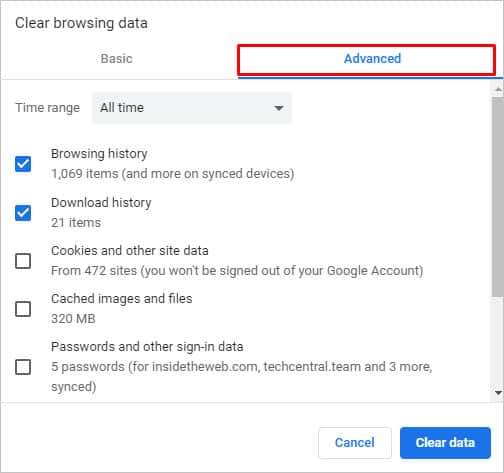The image size is (504, 473).
Task: Enable Cookies and other site data
Action: click(23, 261)
